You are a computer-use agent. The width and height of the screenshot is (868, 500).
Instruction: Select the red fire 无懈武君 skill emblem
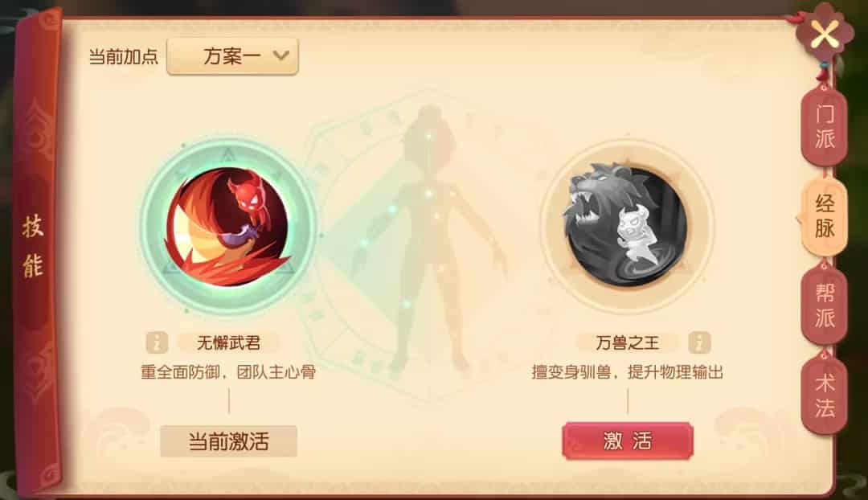(x=228, y=227)
